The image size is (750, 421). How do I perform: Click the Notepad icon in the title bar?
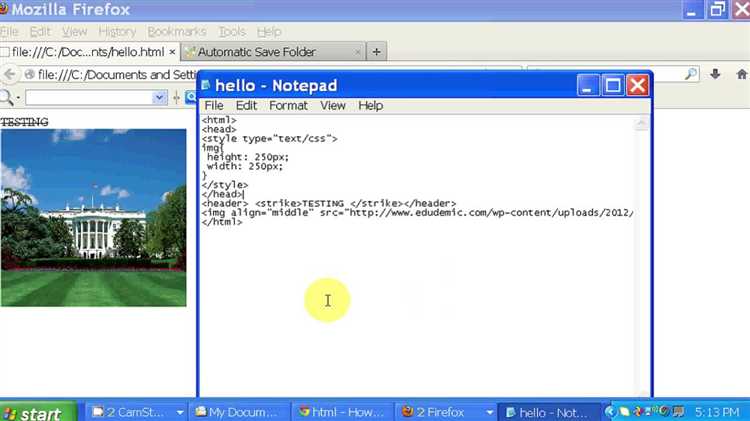[x=205, y=85]
